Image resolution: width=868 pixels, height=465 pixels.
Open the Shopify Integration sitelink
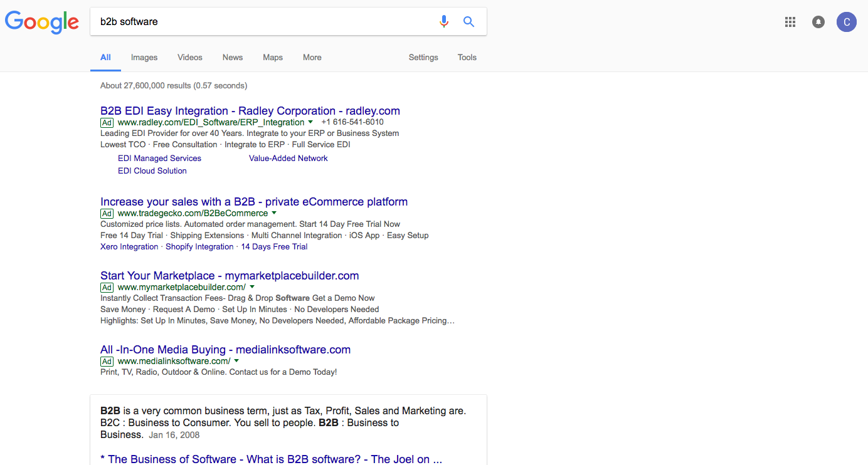[199, 247]
